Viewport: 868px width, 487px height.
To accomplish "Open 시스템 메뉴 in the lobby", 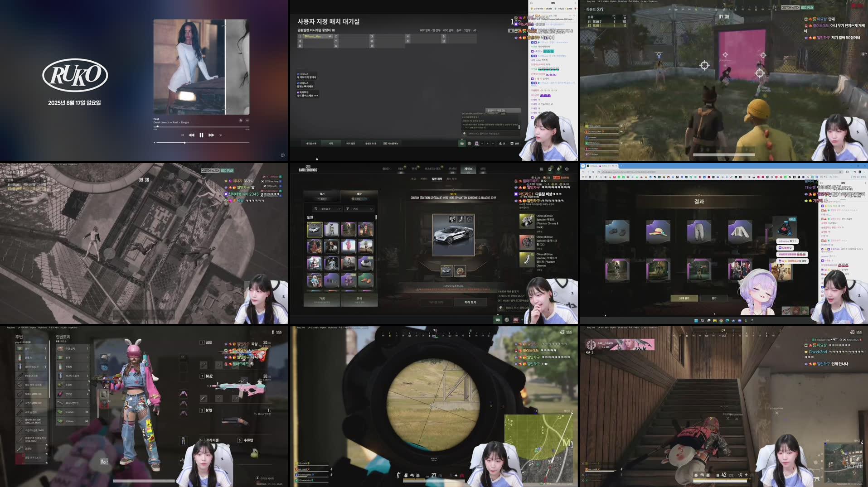I will pos(391,144).
